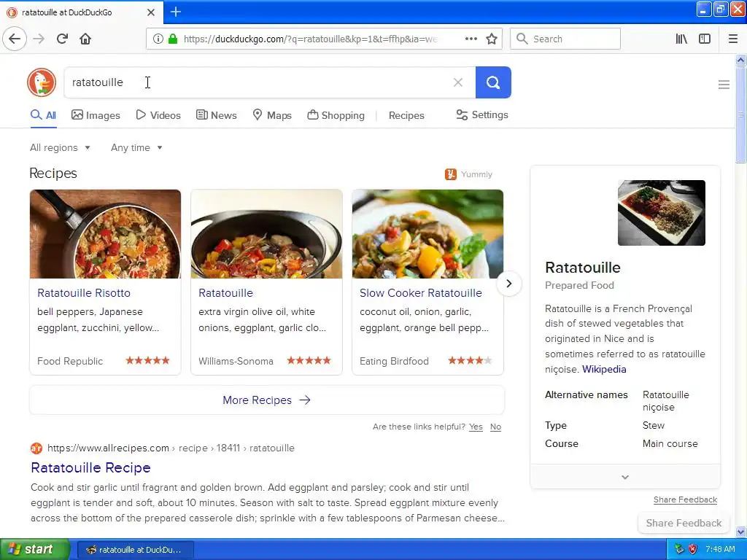Reload the current page

[63, 39]
